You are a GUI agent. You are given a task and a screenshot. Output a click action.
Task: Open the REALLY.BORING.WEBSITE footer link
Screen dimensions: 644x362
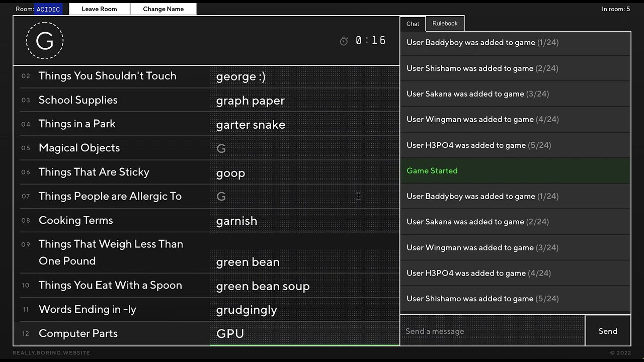pyautogui.click(x=51, y=353)
